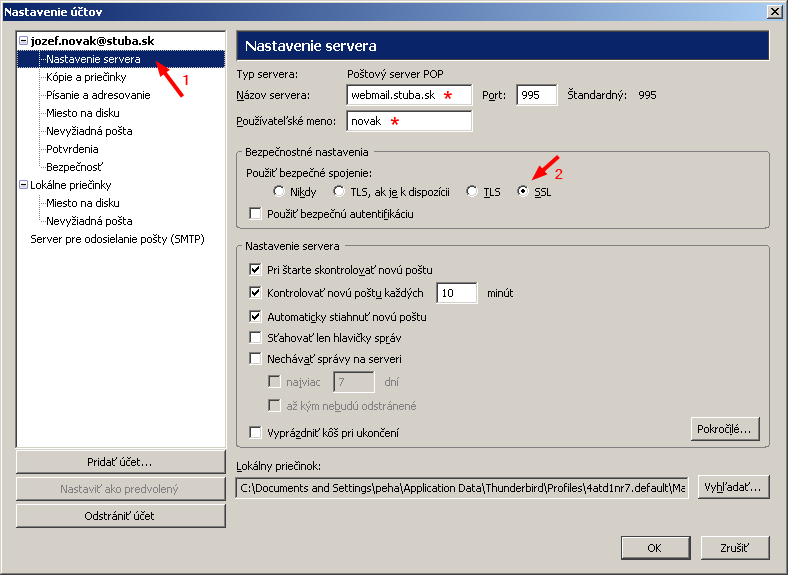Open Kópie a priečinky settings

[85, 77]
